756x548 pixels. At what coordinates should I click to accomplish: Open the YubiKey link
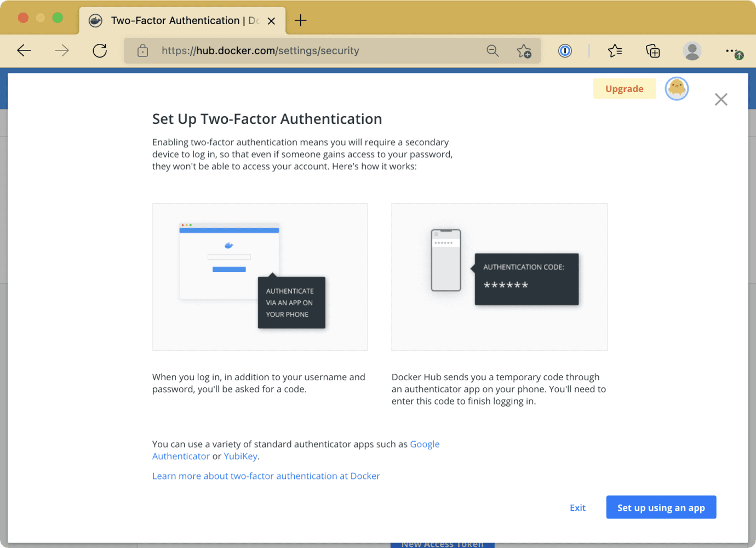point(240,456)
